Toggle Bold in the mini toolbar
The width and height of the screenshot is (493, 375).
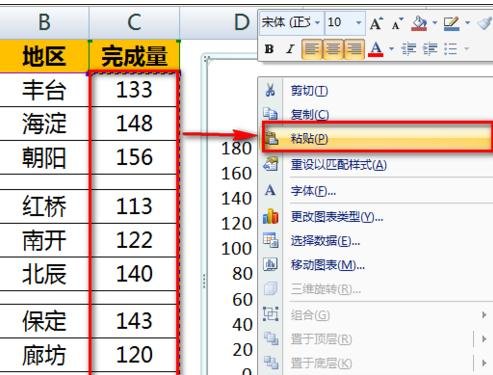[269, 49]
